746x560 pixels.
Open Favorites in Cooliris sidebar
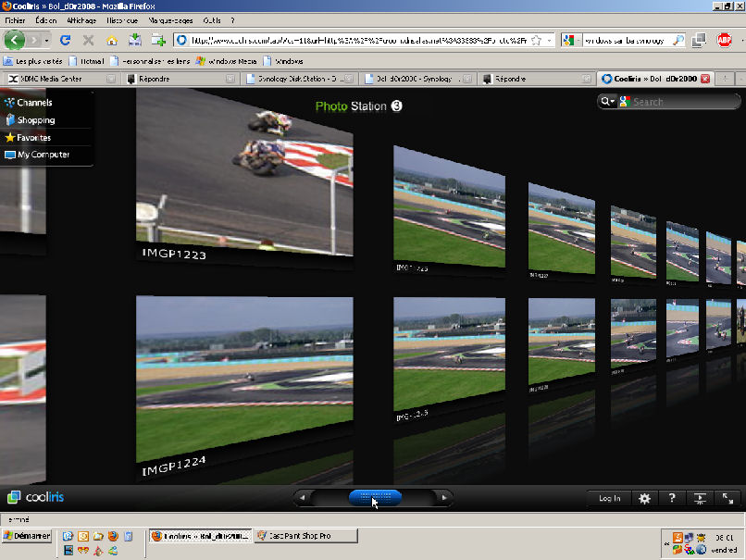tap(28, 138)
